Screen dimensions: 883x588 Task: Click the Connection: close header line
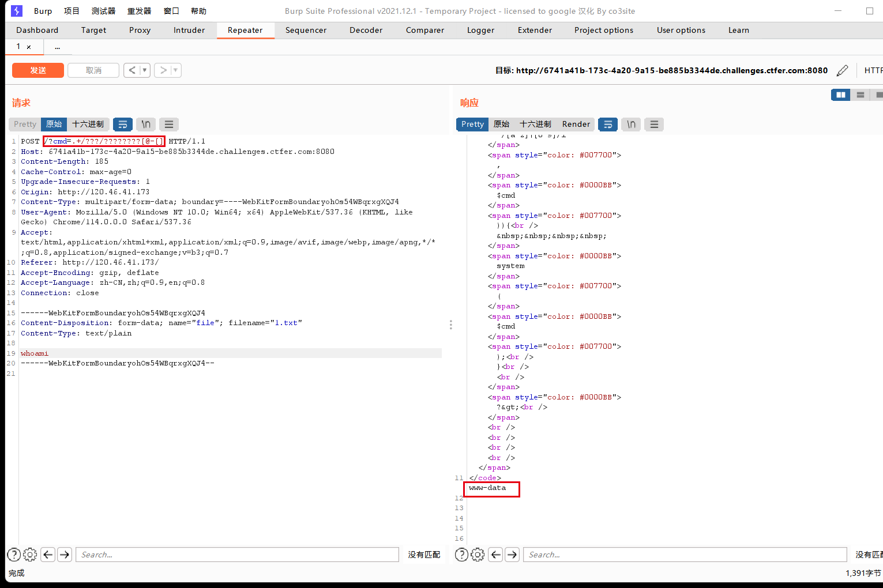pyautogui.click(x=60, y=293)
